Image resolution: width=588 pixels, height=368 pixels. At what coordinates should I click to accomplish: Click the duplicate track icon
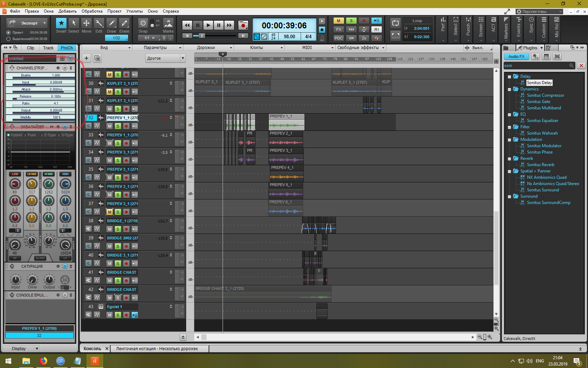pos(97,58)
